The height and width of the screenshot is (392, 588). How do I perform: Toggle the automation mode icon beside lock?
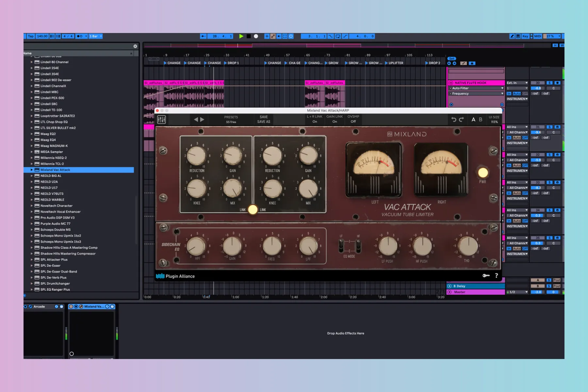[x=464, y=63]
